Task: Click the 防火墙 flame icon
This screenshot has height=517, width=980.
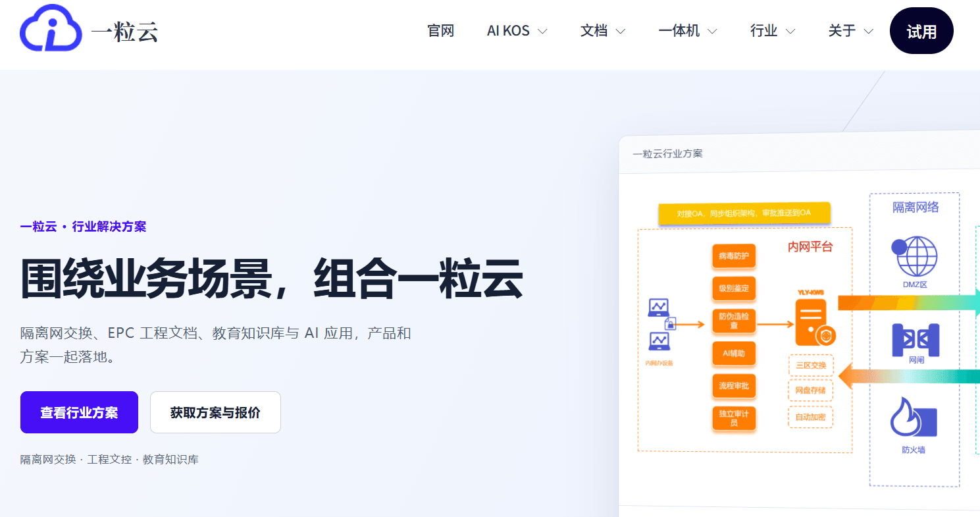Action: coord(914,418)
